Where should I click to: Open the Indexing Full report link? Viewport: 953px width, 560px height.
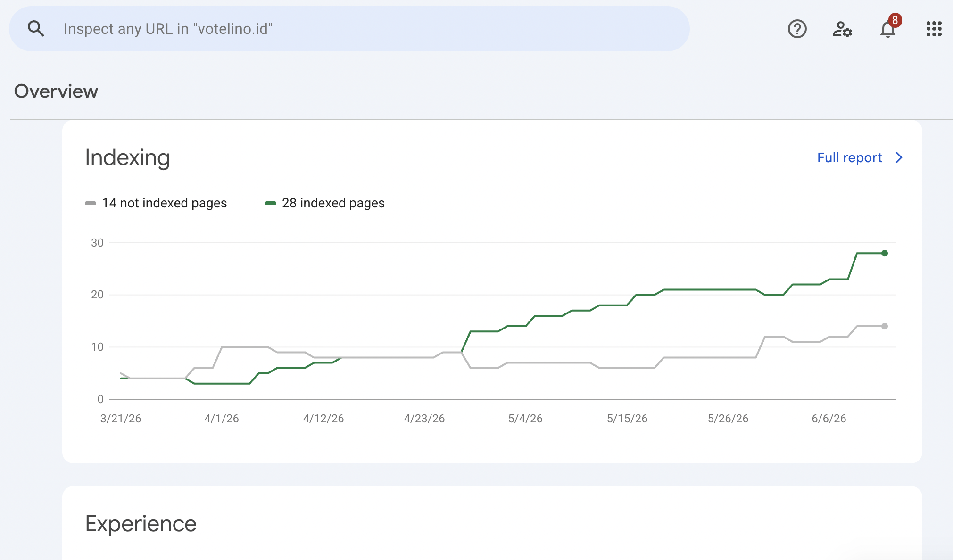tap(849, 157)
